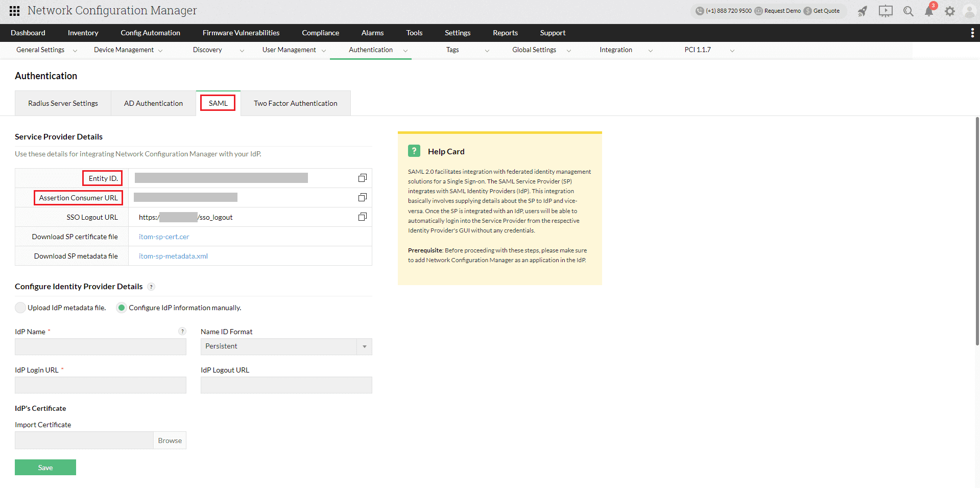This screenshot has height=488, width=980.
Task: Copy the Entity ID value
Action: [x=363, y=178]
